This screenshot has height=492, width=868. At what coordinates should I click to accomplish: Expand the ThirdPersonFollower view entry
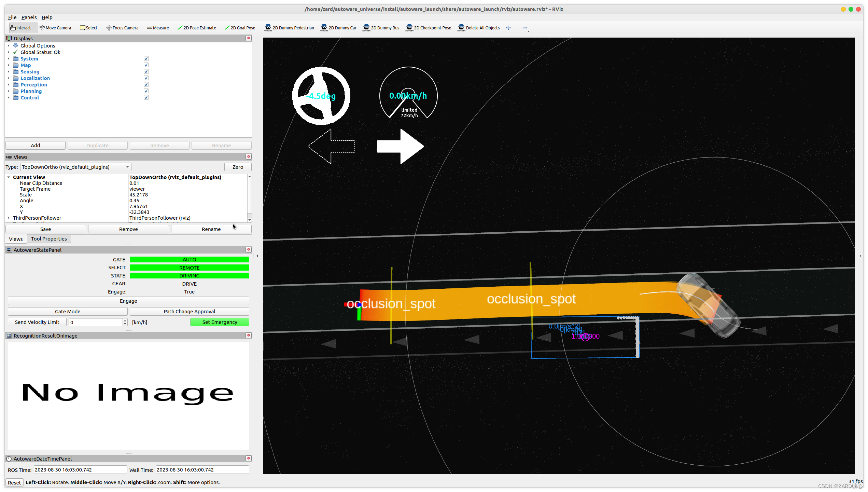[9, 218]
